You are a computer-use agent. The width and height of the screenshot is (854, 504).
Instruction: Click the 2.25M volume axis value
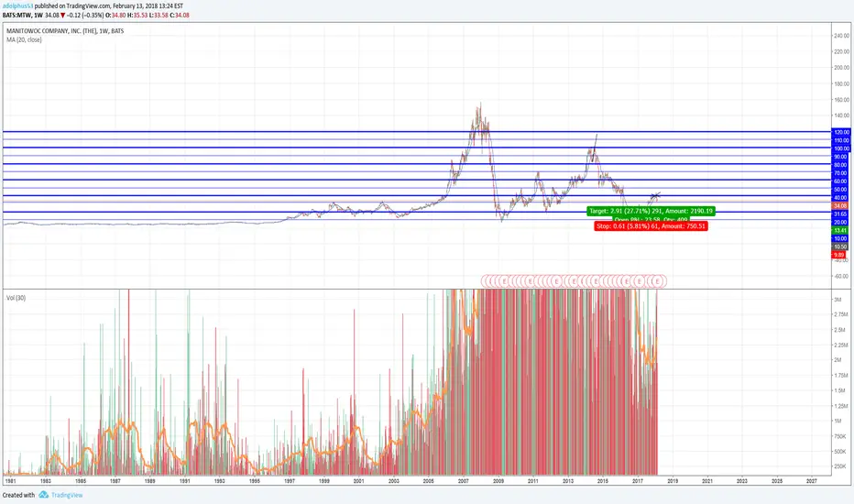click(x=841, y=345)
